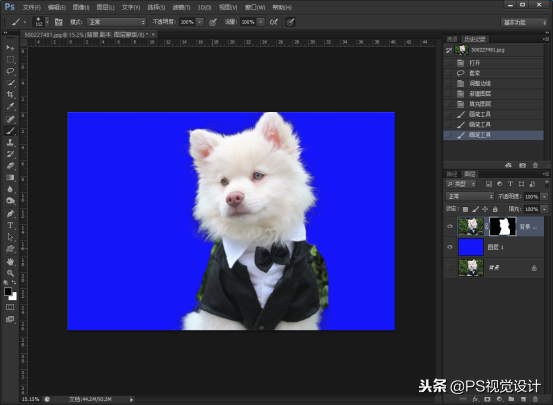Select the Quick Selection tool
The width and height of the screenshot is (553, 405).
click(x=10, y=83)
